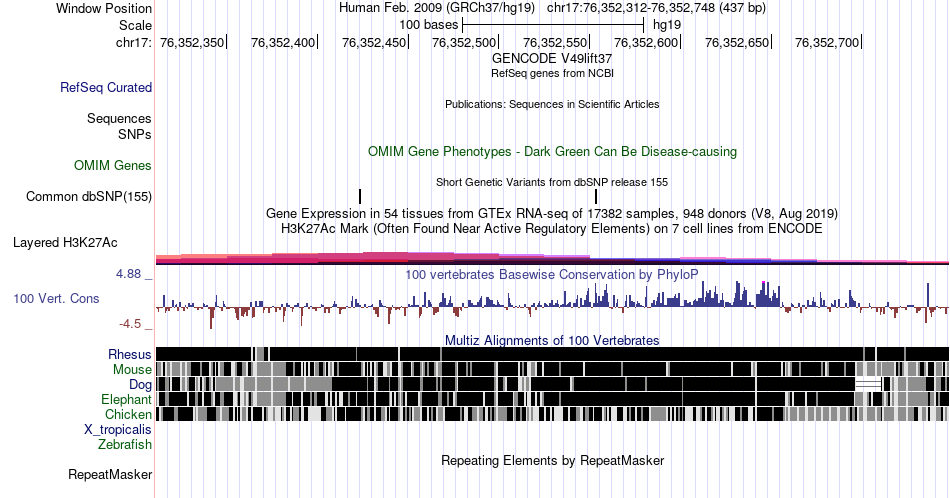Screen dimensions: 950x498
Task: Click the GENCODE V49lift37 track title
Action: [552, 59]
